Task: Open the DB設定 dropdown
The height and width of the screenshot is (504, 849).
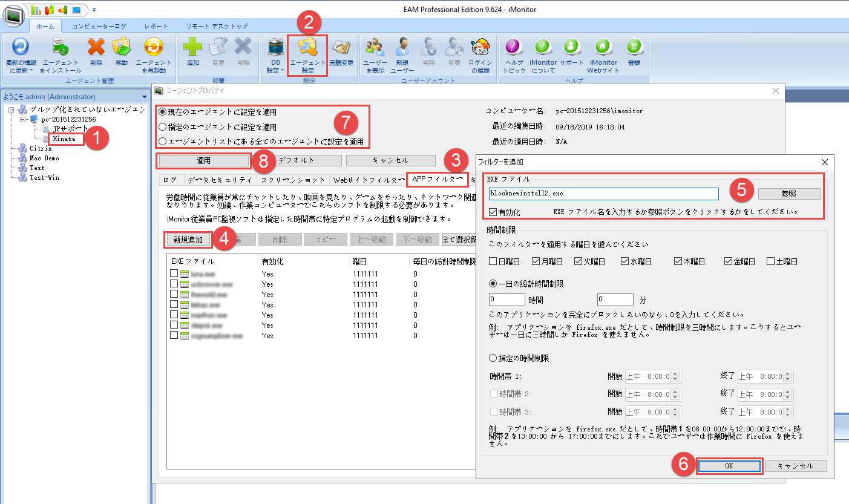Action: (x=275, y=55)
